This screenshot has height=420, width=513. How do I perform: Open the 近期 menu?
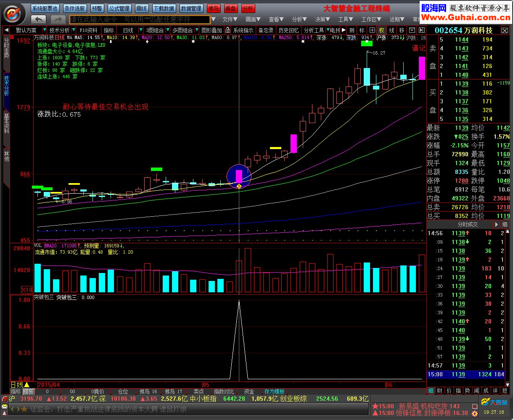(397, 19)
